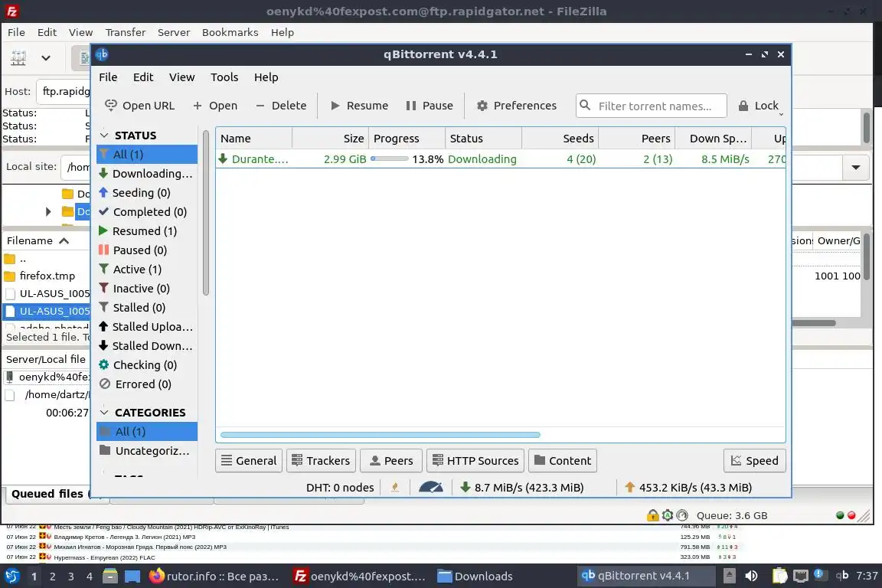Viewport: 882px width, 588px height.
Task: Filter by Active (1) status
Action: [x=147, y=269]
